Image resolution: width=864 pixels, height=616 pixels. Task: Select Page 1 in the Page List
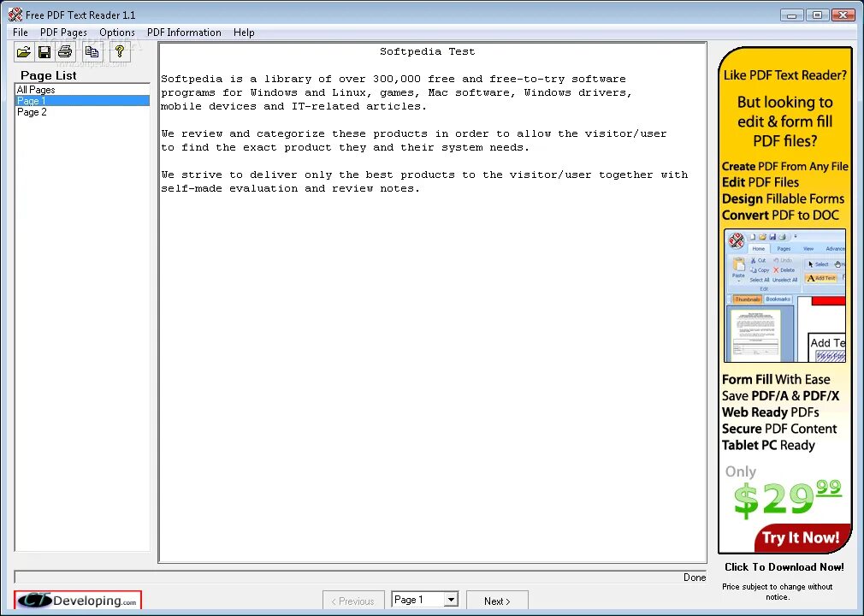(82, 101)
